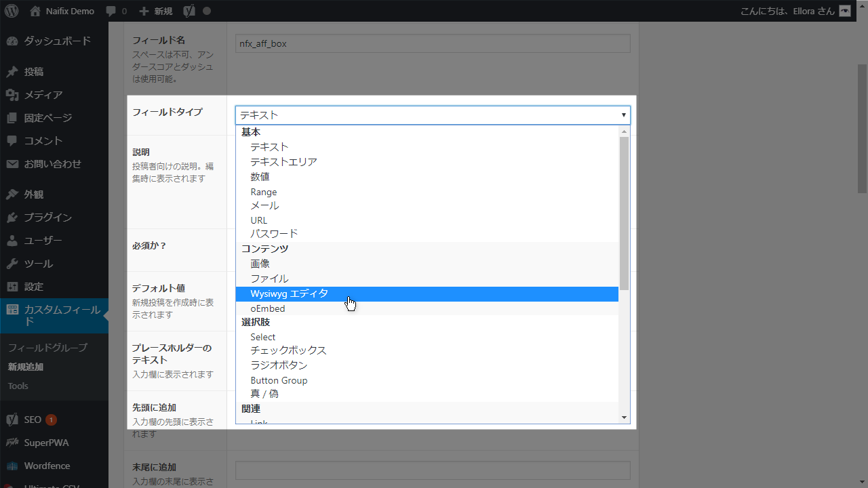Screen dimensions: 868x488
Task: Choose 数値 in the field type list
Action: point(427,177)
